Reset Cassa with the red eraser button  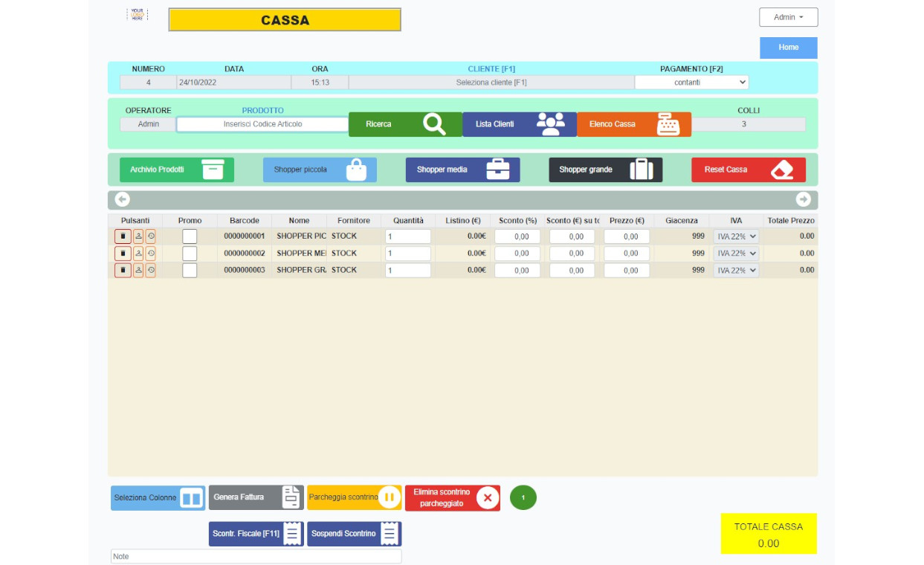coord(749,169)
